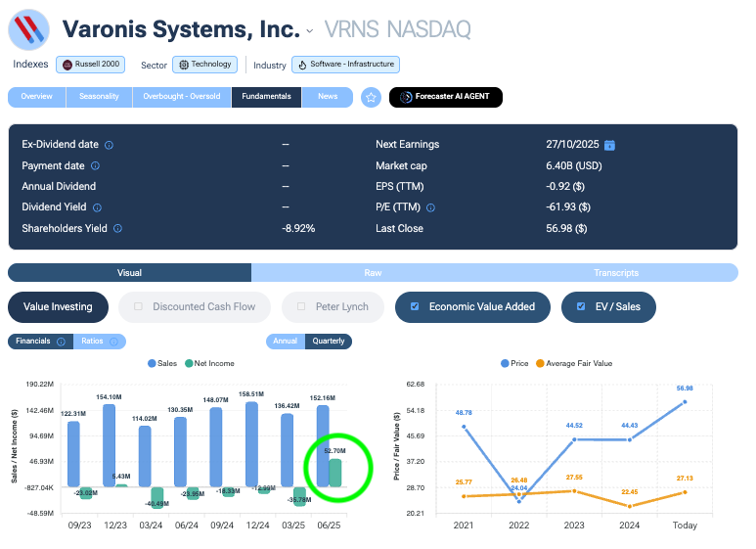Click the EPS (TTM) value -0.92 ($)

click(x=565, y=186)
